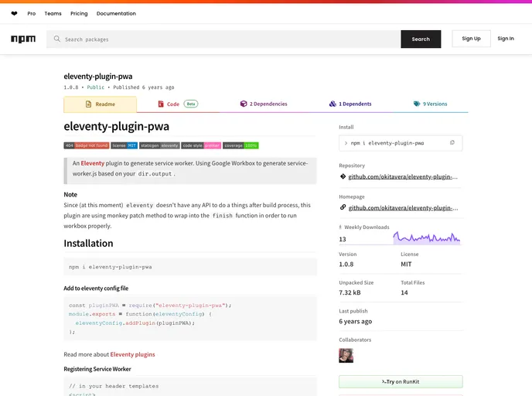Open the Eleventy plugins link
The width and height of the screenshot is (532, 396).
133,354
